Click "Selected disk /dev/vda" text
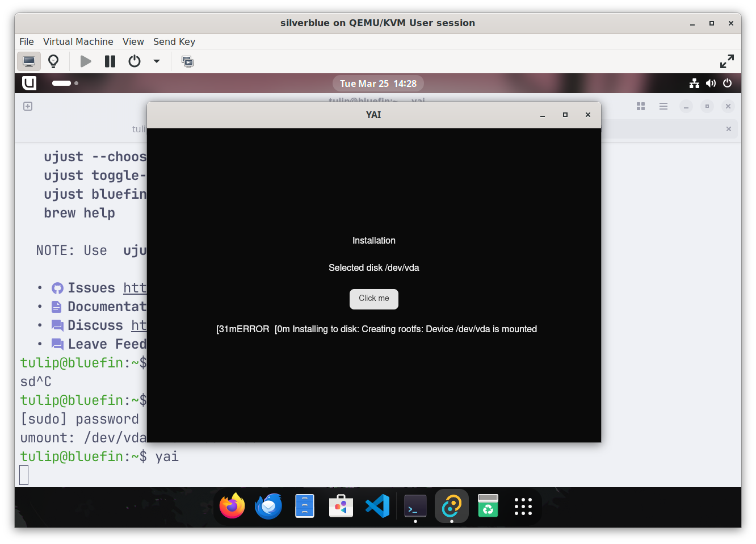This screenshot has height=544, width=756. (374, 268)
